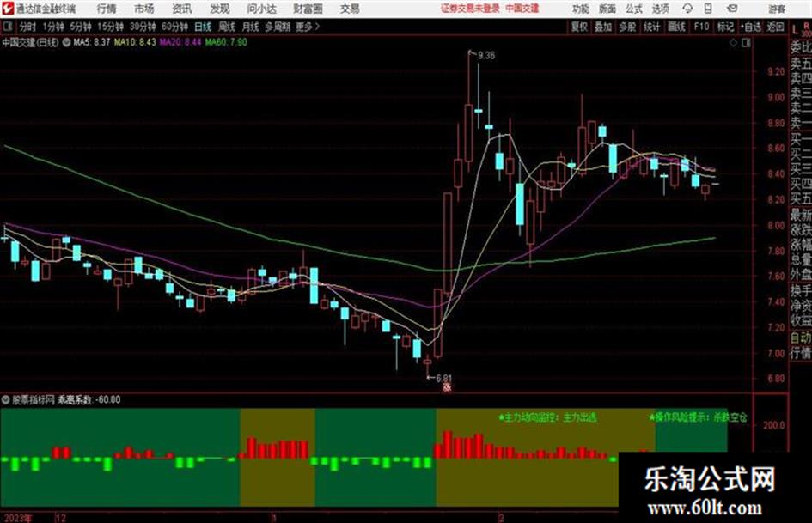Open the 行情 menu
The width and height of the screenshot is (812, 523).
pyautogui.click(x=107, y=9)
